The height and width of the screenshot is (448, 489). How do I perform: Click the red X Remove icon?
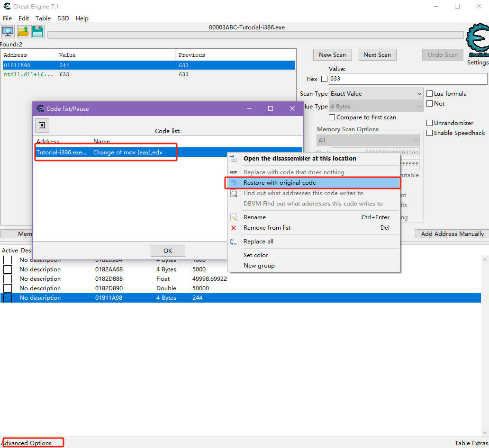point(234,228)
